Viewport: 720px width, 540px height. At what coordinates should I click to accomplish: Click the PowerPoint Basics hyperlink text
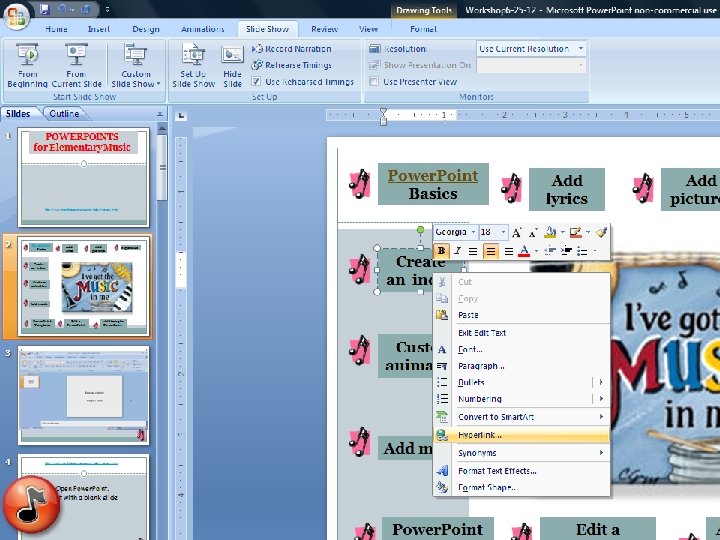point(433,175)
